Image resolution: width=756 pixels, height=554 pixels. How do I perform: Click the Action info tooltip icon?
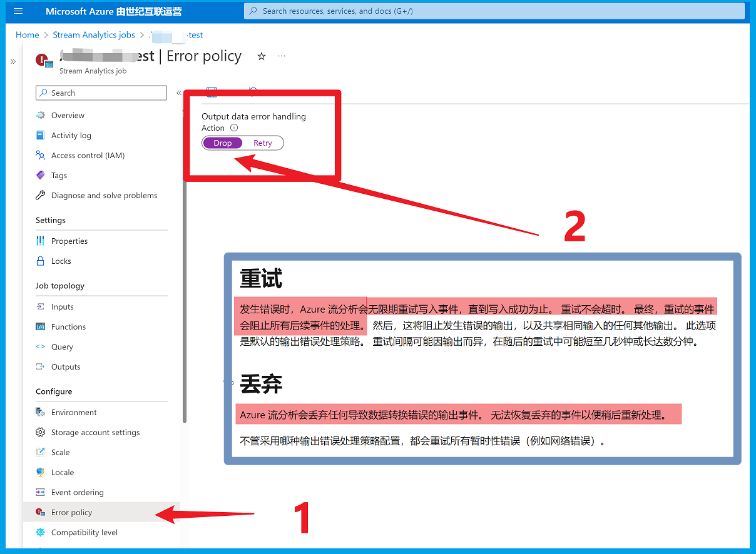pos(234,128)
